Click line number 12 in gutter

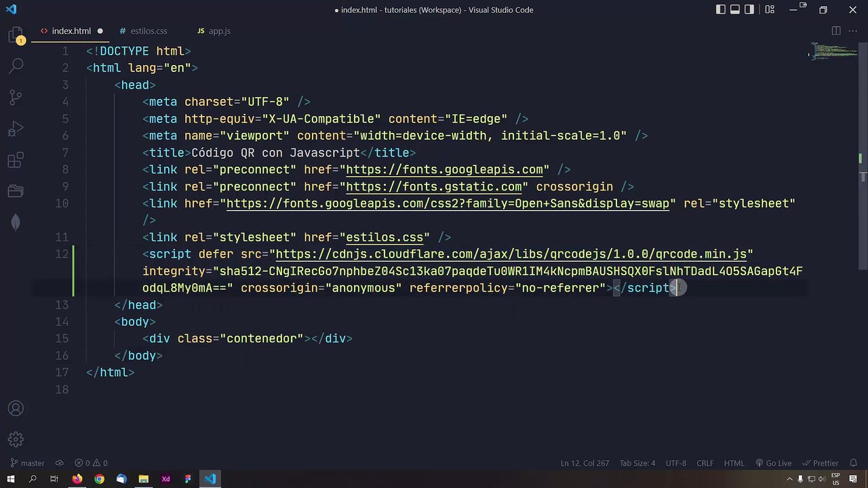click(x=62, y=254)
